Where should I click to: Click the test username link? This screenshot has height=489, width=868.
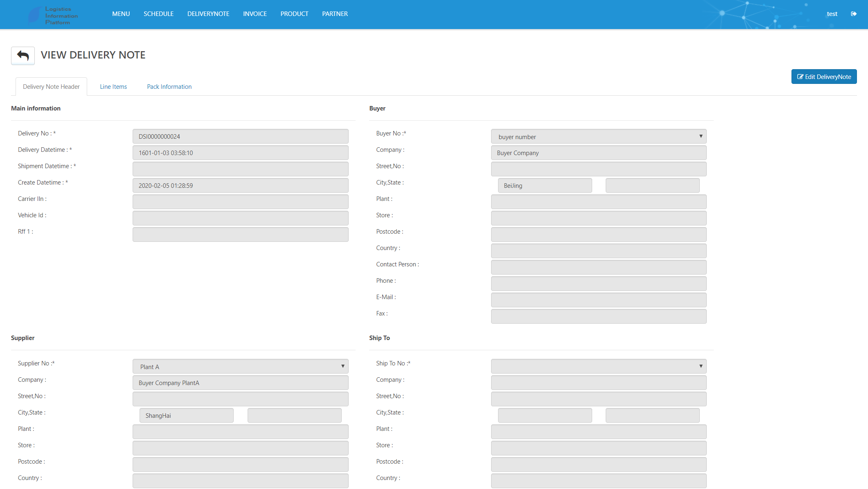pos(832,14)
